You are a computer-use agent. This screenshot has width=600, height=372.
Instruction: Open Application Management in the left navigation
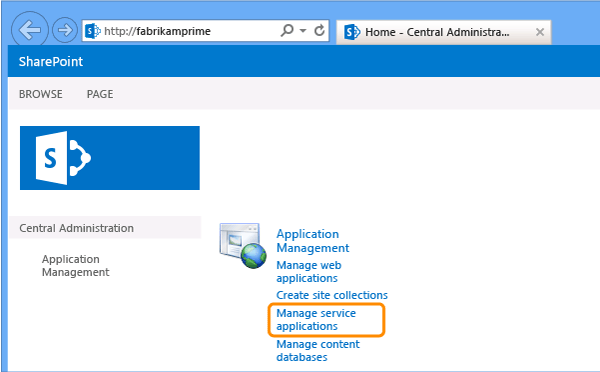point(75,266)
